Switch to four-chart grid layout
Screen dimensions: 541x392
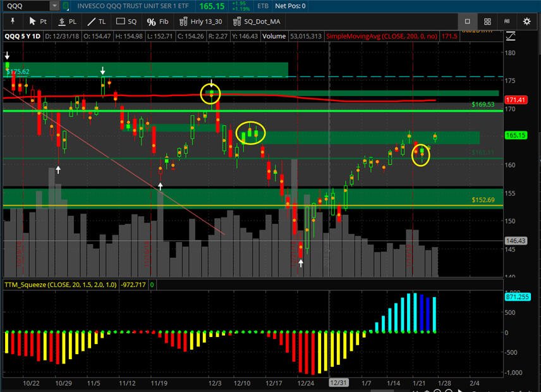[487, 21]
